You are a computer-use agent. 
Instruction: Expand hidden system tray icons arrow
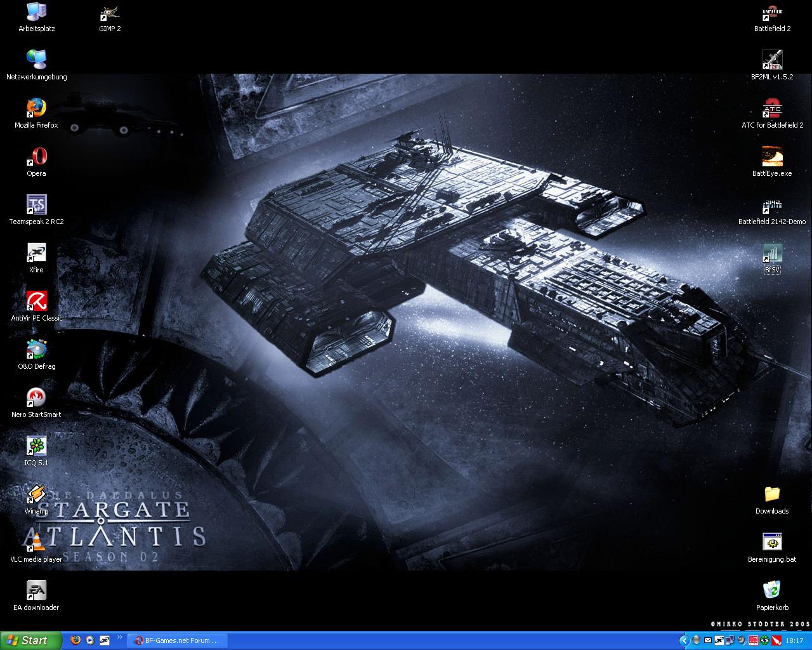pyautogui.click(x=684, y=640)
